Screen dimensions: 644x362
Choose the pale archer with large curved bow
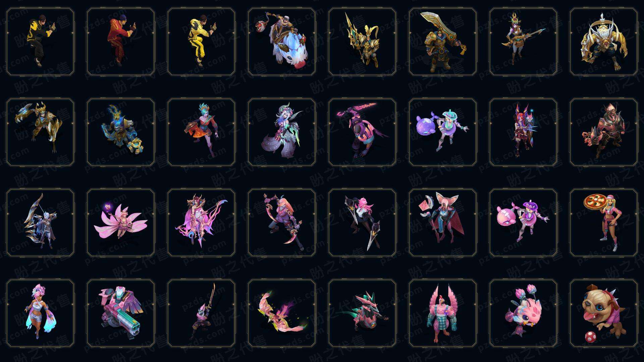[x=40, y=223]
